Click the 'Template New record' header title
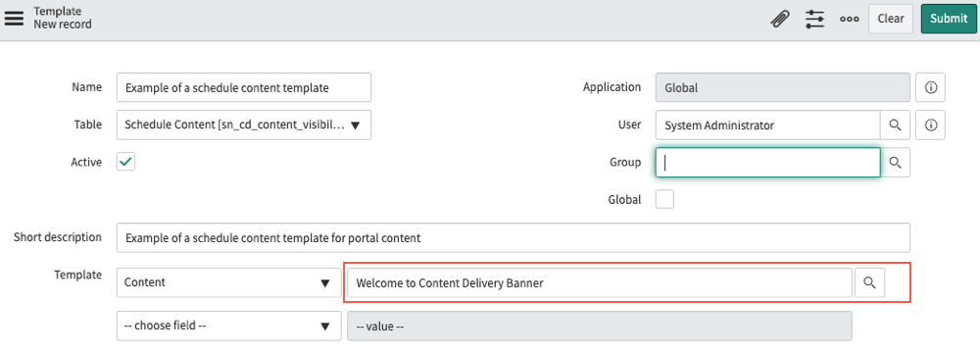The width and height of the screenshot is (980, 353). (x=63, y=19)
